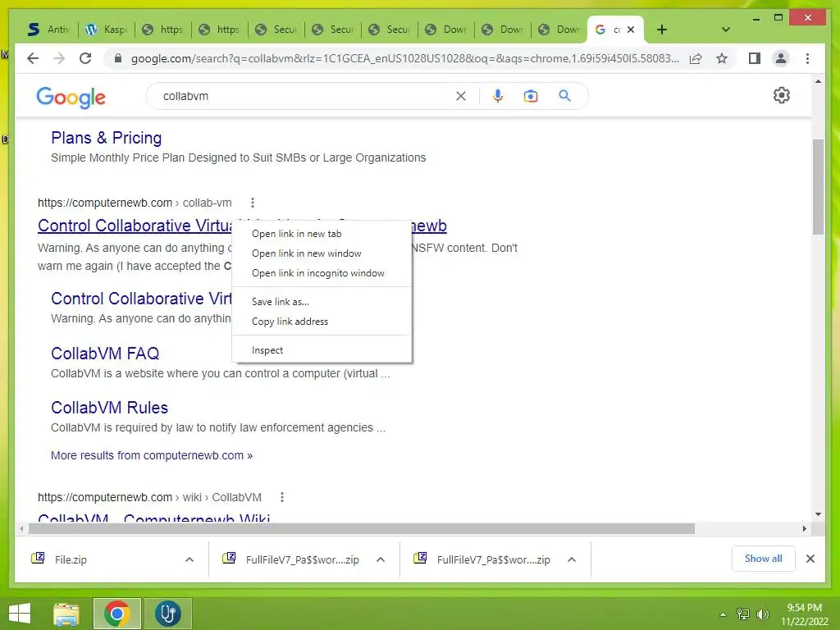This screenshot has height=630, width=840.
Task: Expand options for last FullFileV7 download
Action: click(572, 559)
